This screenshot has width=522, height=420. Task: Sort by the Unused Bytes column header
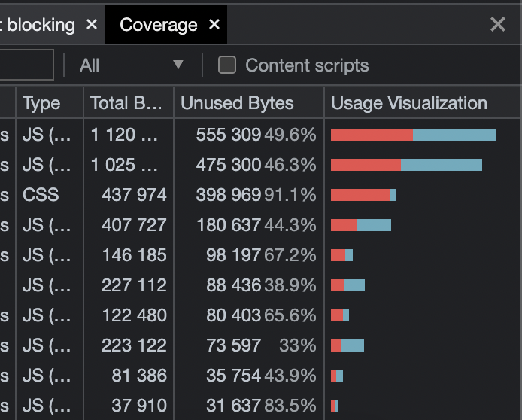coord(249,103)
